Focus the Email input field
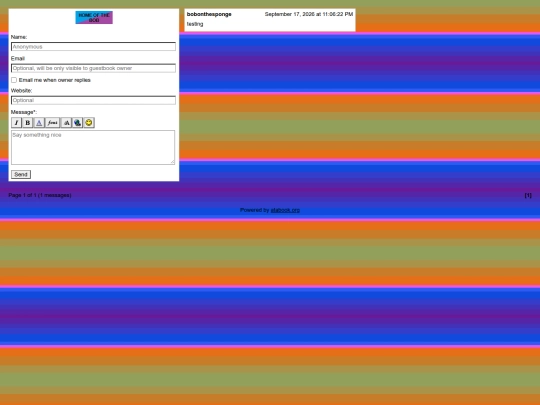 coord(93,68)
